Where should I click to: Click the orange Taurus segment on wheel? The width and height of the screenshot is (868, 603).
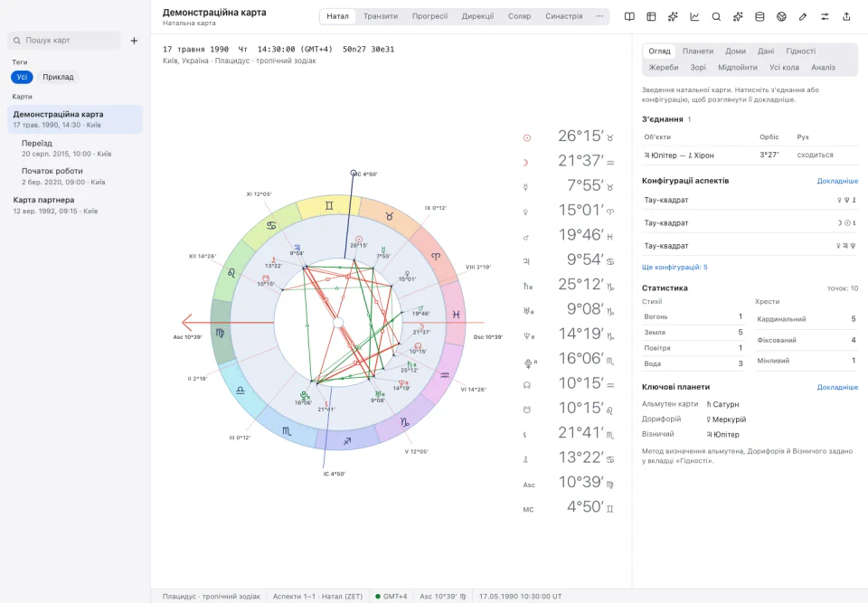pyautogui.click(x=389, y=216)
